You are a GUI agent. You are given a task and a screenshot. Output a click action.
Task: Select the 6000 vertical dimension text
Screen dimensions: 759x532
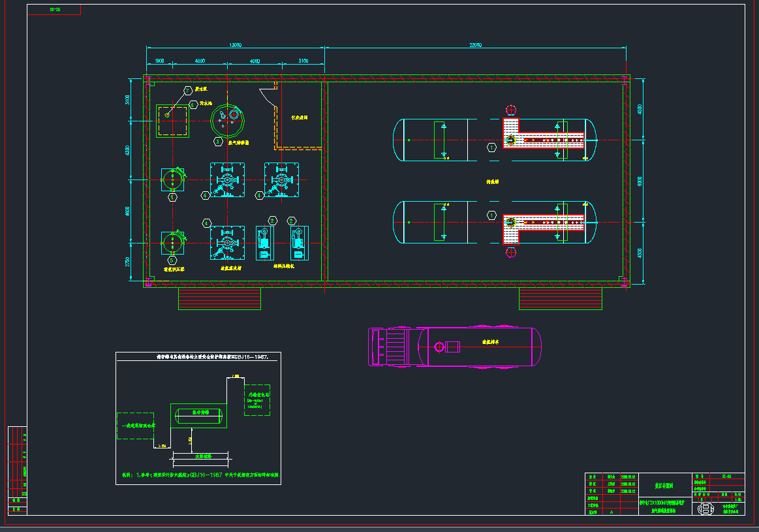coord(640,181)
